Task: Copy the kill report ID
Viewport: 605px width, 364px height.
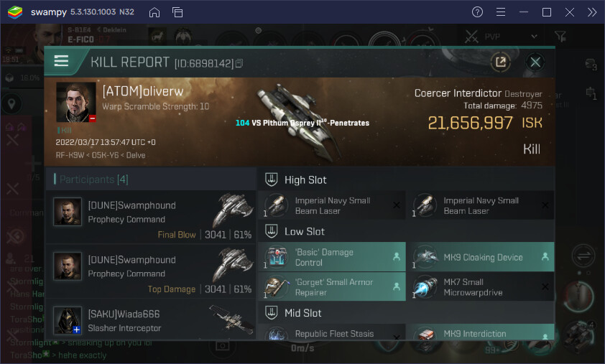Action: 239,64
